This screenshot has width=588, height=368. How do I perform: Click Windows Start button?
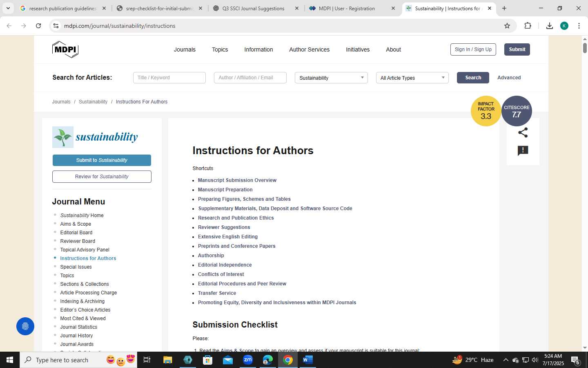tap(10, 360)
